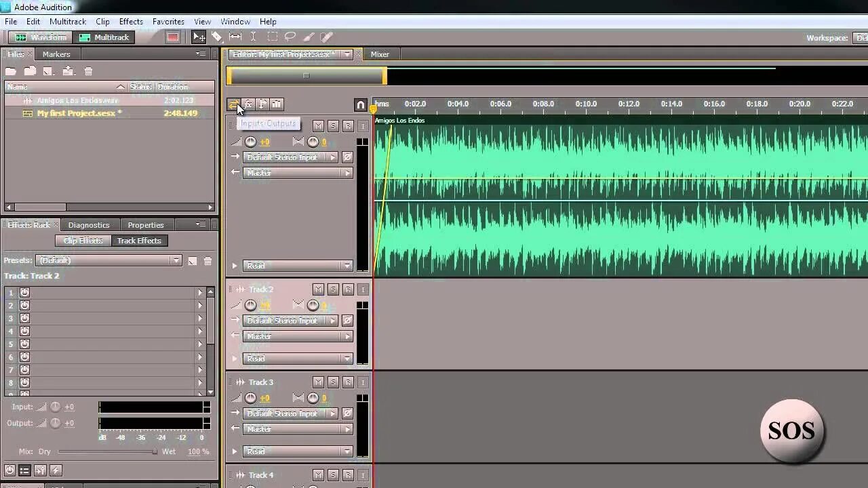Select the Time Selection tool

(x=253, y=37)
